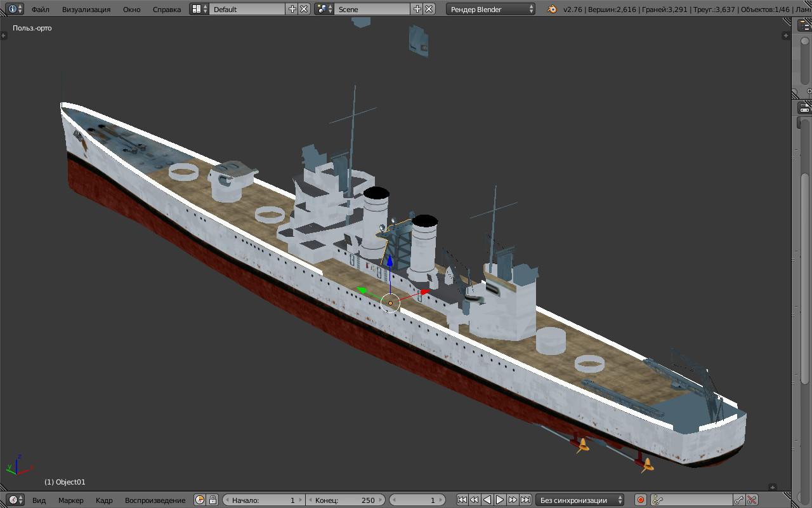Jump to the first frame
812x508 pixels.
point(462,500)
